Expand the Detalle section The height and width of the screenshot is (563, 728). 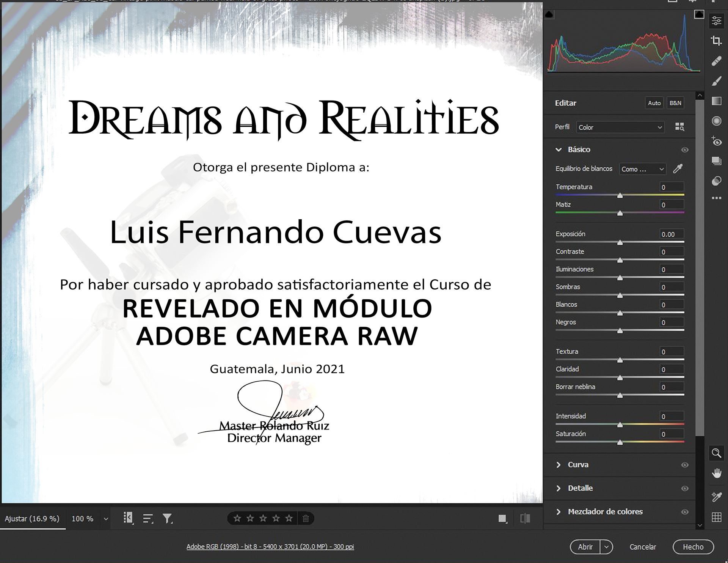click(559, 488)
